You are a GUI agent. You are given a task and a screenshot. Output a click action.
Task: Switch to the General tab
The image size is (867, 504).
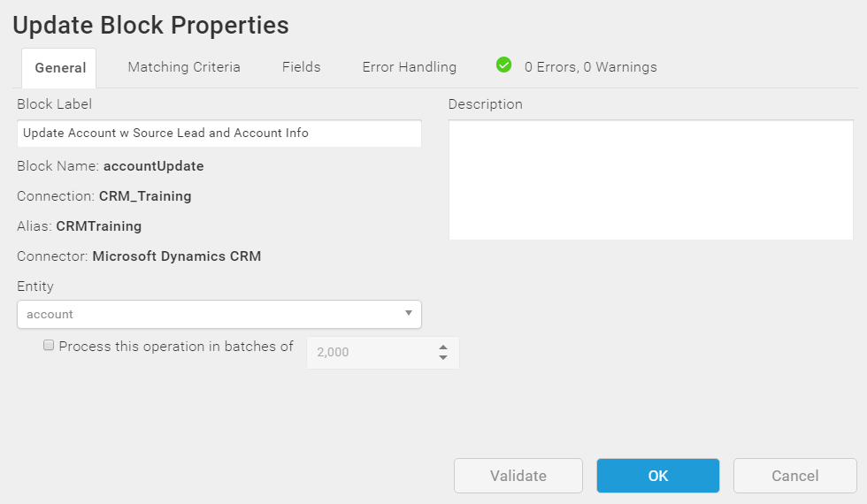pyautogui.click(x=59, y=68)
